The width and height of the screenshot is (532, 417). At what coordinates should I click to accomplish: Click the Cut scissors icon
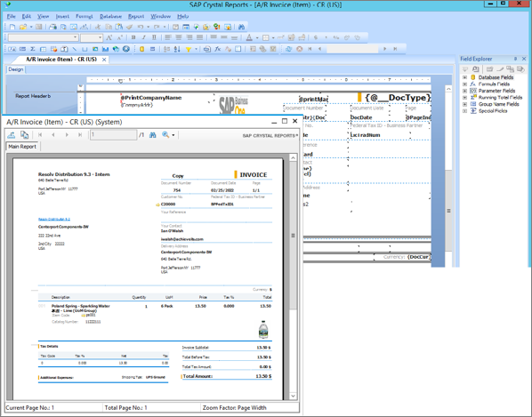coord(98,27)
